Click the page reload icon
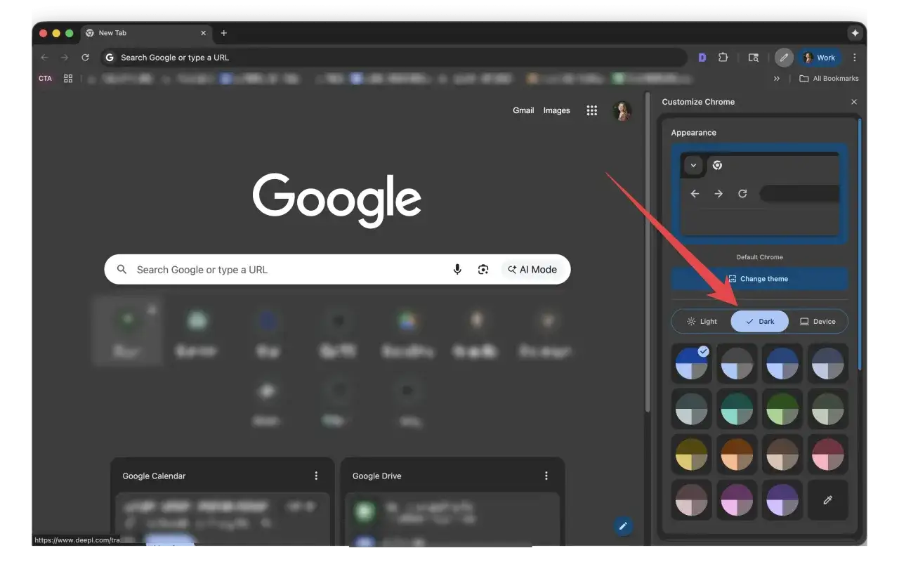The image size is (899, 588). [x=85, y=57]
